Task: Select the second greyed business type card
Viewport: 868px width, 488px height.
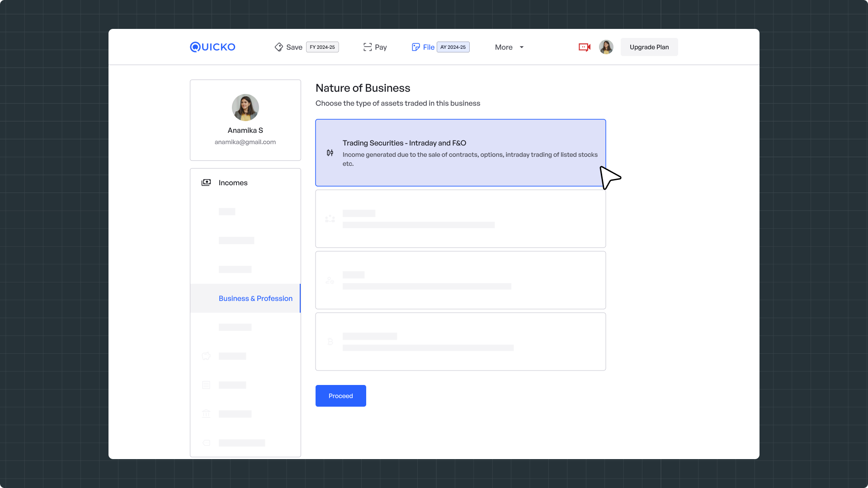Action: pos(460,219)
